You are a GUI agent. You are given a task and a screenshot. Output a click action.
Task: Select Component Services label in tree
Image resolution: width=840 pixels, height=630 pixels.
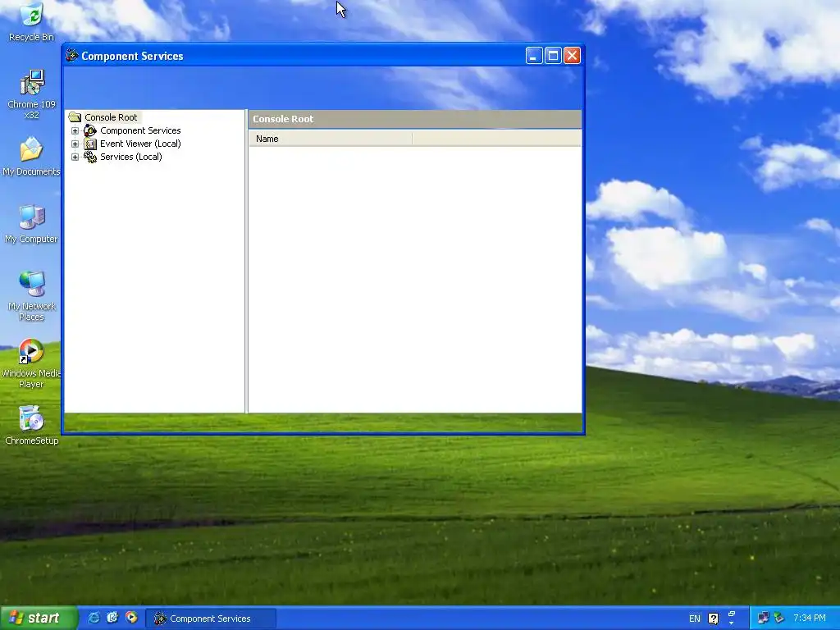pyautogui.click(x=140, y=130)
